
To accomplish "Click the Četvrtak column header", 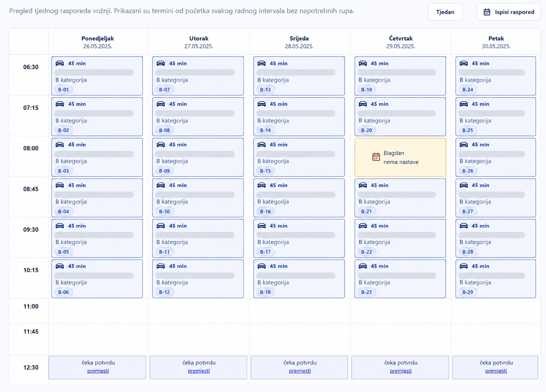I will [x=401, y=42].
